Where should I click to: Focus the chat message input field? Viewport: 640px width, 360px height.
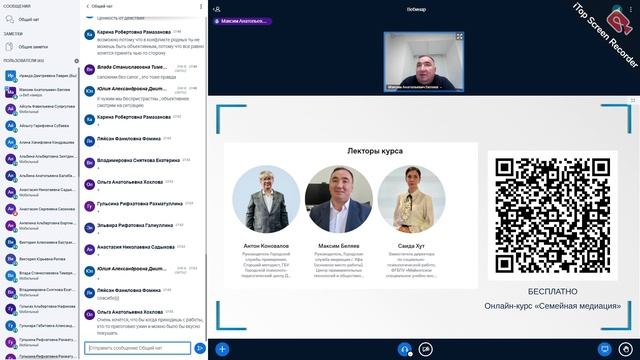coord(138,348)
